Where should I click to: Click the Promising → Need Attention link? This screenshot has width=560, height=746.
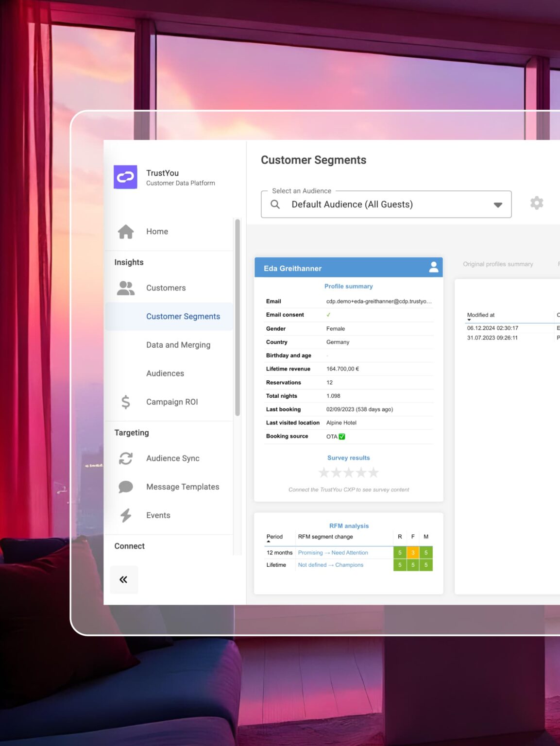click(x=333, y=553)
